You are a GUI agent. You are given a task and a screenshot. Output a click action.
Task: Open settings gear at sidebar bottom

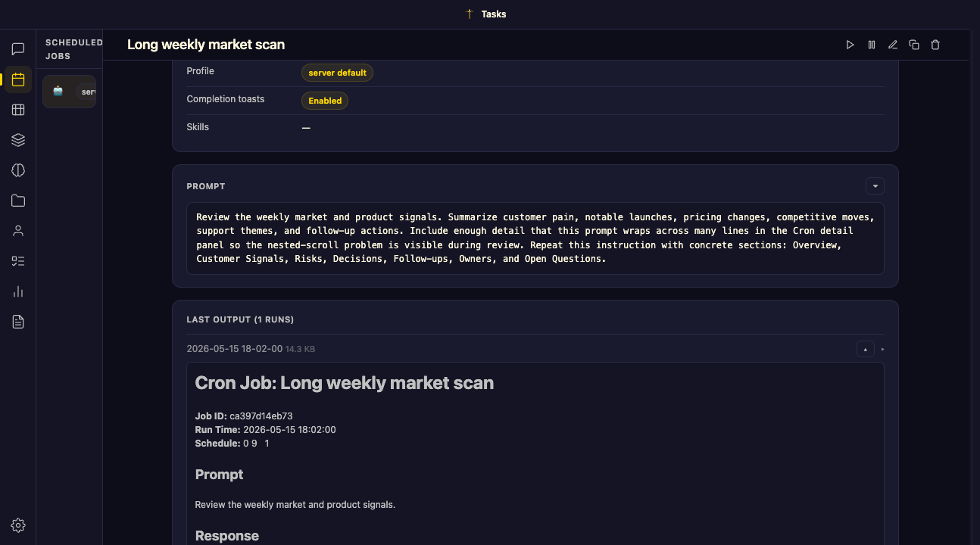[x=18, y=525]
